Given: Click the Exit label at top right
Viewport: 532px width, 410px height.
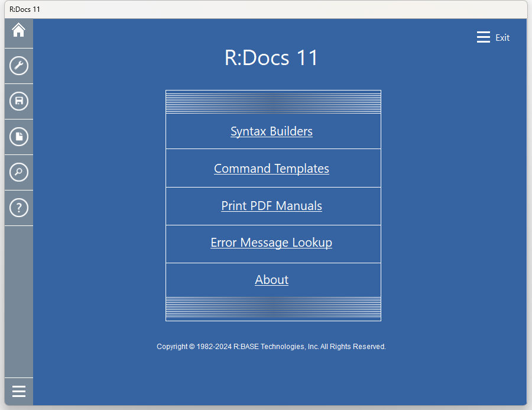Looking at the screenshot, I should coord(502,37).
